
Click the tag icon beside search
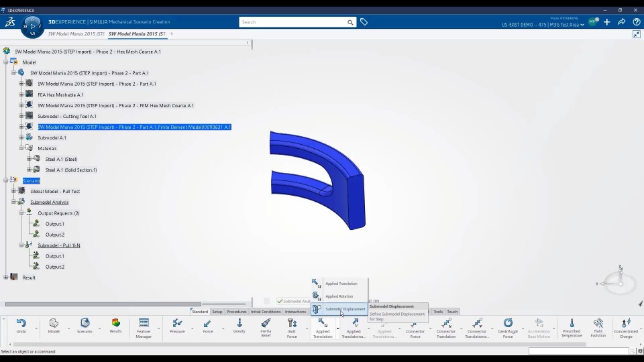(364, 21)
